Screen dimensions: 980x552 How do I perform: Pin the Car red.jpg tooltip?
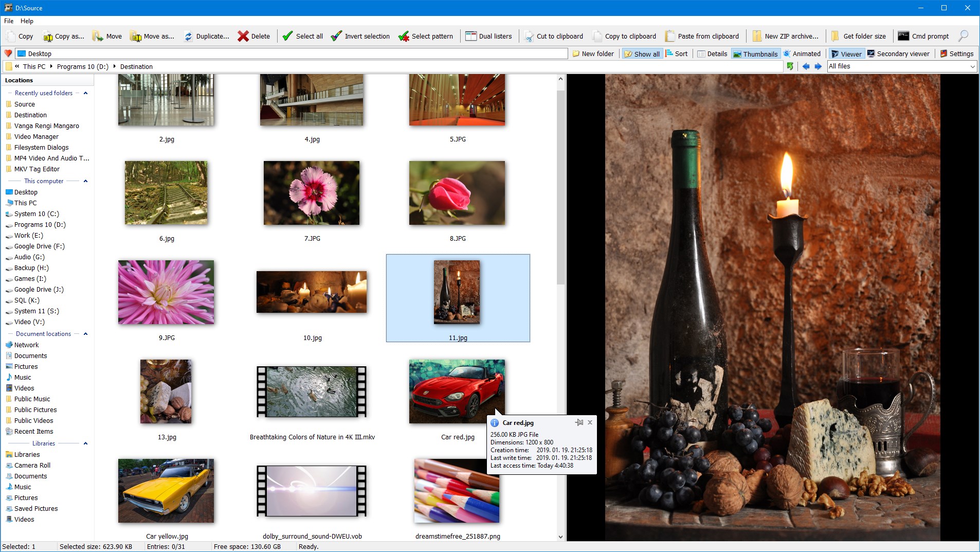tap(579, 422)
